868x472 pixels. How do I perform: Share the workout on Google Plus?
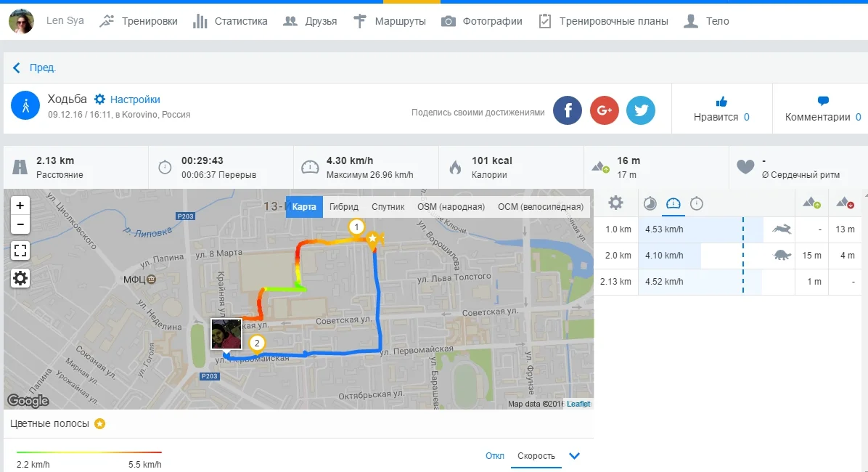[604, 110]
